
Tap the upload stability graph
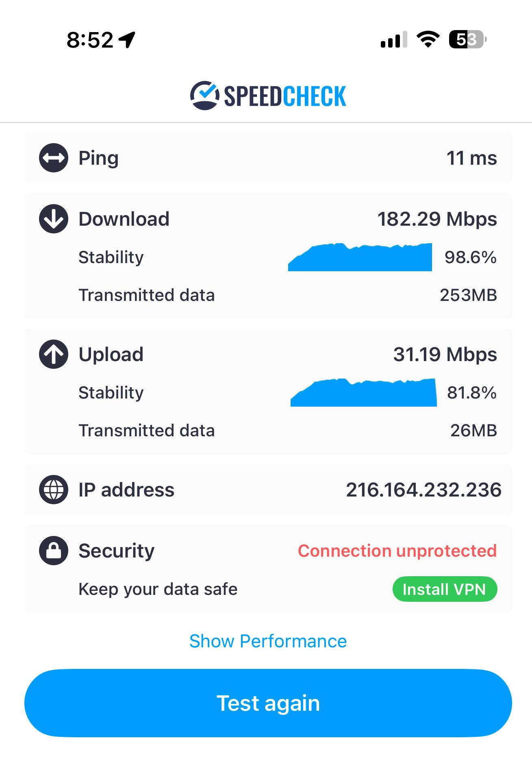364,393
